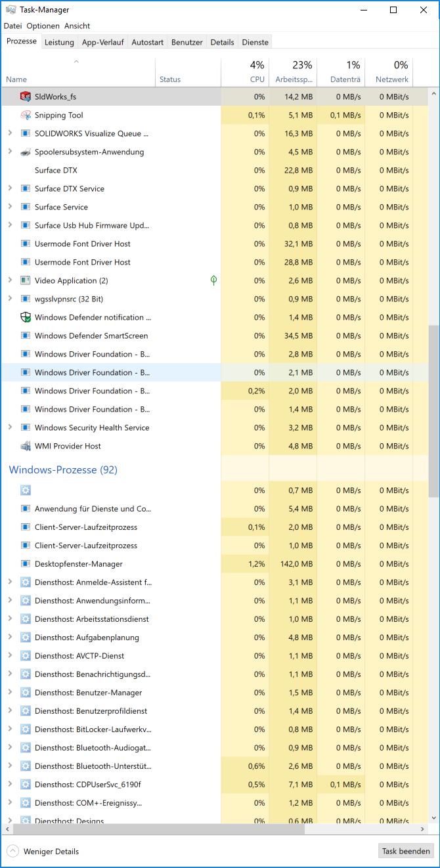Viewport: 440px width, 868px height.
Task: Expand Diensthost: Arbeitsstationsdienst entry
Action: [x=10, y=619]
